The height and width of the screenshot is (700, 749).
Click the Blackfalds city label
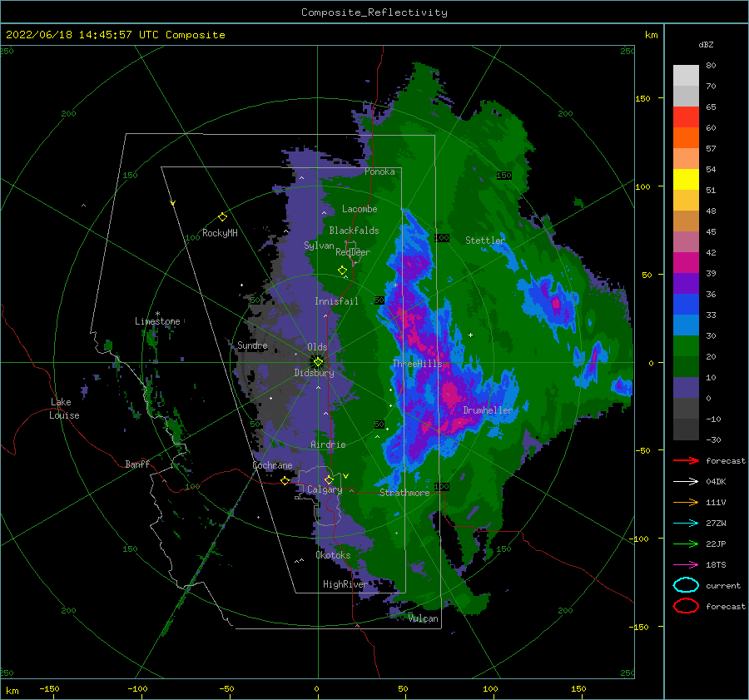pyautogui.click(x=354, y=231)
